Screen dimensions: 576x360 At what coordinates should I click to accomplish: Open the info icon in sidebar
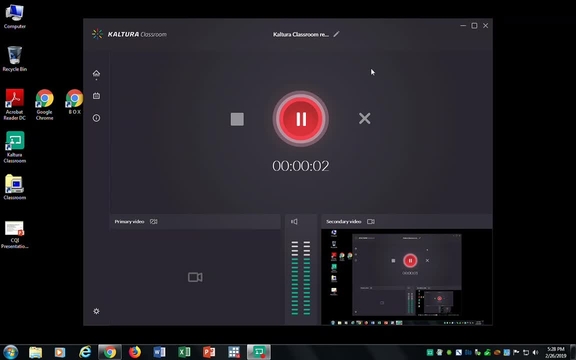pos(96,118)
